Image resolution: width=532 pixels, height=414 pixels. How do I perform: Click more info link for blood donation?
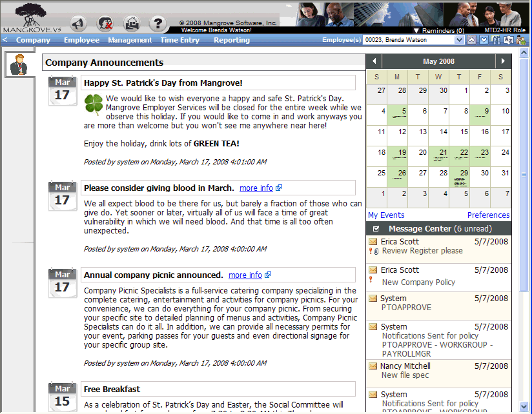pos(256,188)
